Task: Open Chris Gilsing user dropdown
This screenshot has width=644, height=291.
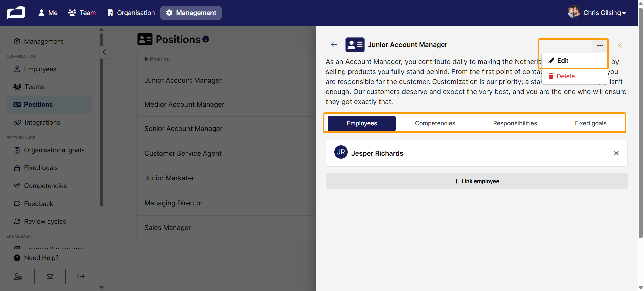Action: [604, 13]
